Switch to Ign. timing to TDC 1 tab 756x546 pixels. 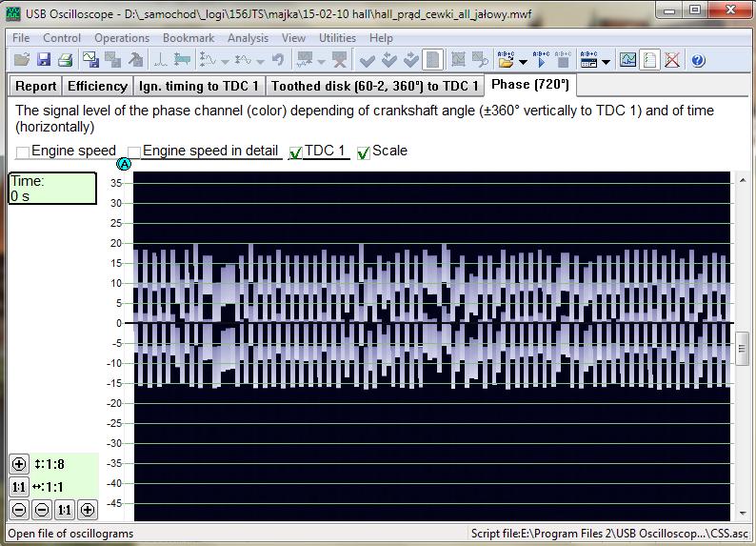tap(199, 86)
